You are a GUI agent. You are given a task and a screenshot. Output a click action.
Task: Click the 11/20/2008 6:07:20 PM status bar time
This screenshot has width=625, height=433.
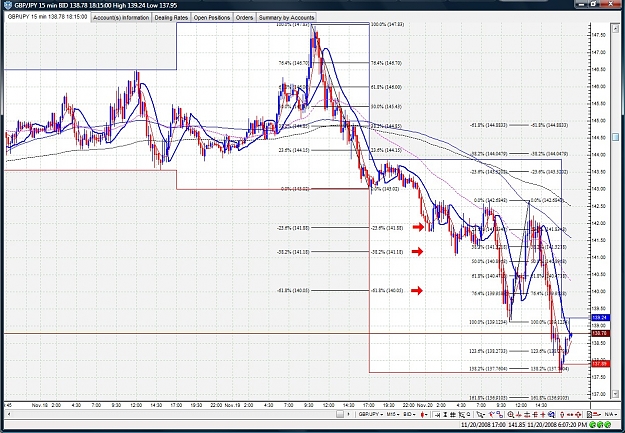coord(557,424)
